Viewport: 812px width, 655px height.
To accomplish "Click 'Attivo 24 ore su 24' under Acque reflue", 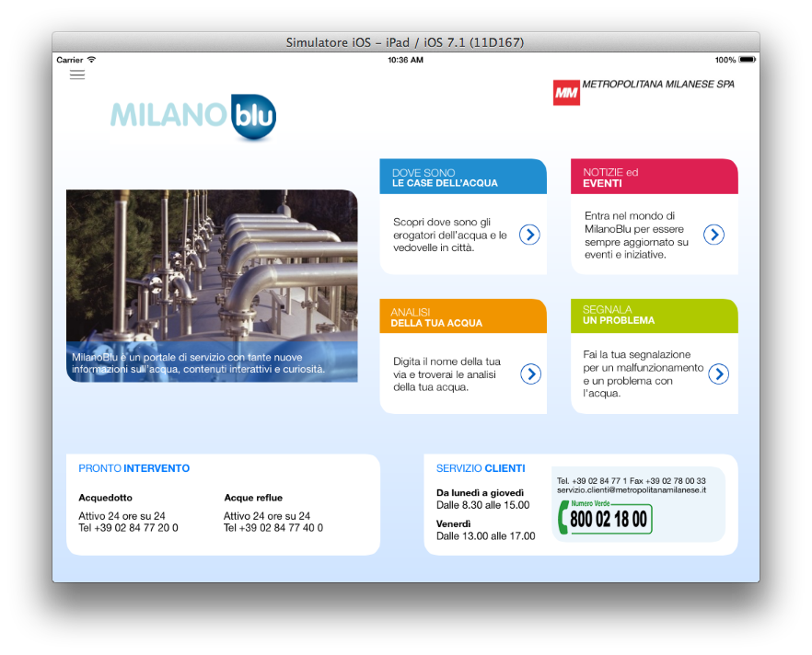I will [267, 516].
